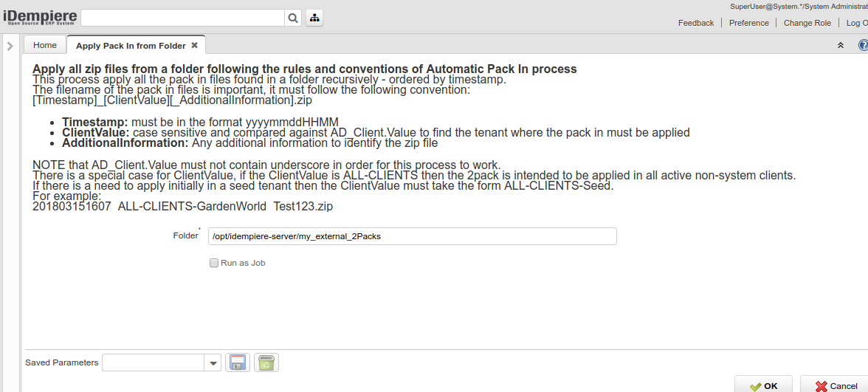Click the Change Role link
This screenshot has height=392, width=868.
tap(807, 23)
